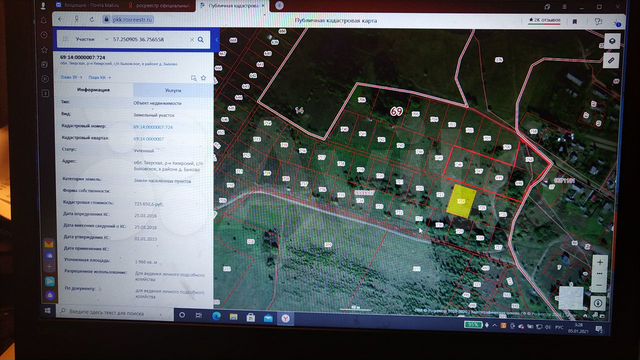
Task: Expand the План ЗУ dropdown
Action: 71,77
